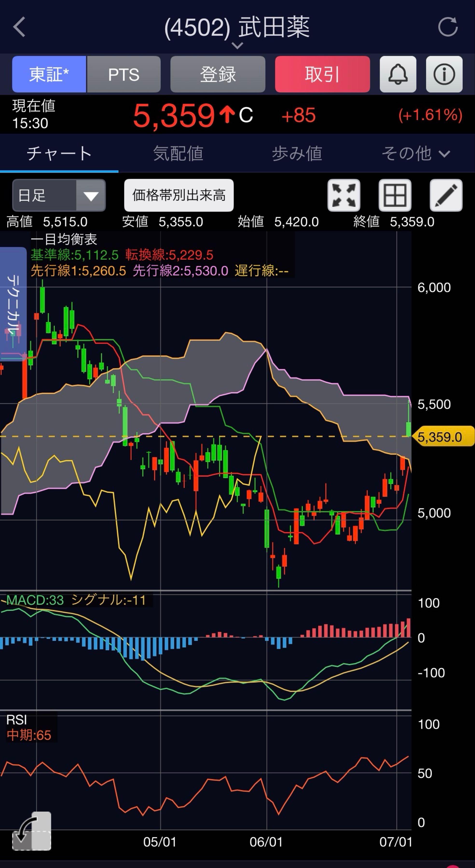Image resolution: width=475 pixels, height=868 pixels.
Task: Tap the 6,000 price axis label
Action: click(x=434, y=287)
